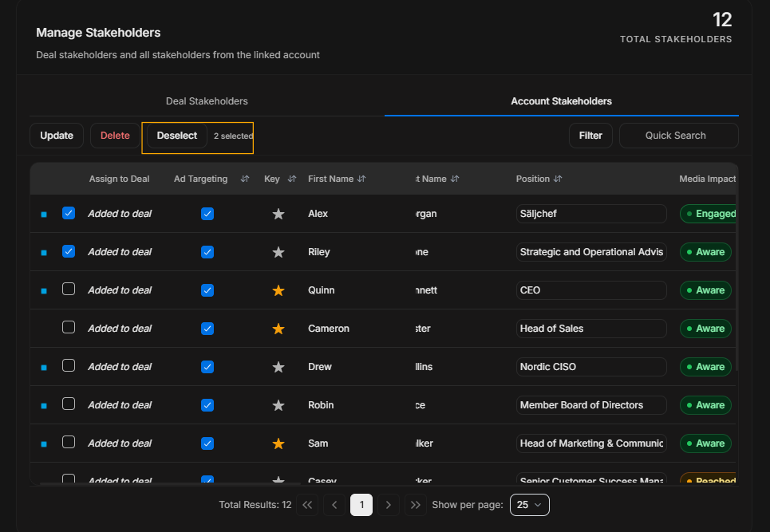Click blue indicator square in Alex row
Image resolution: width=770 pixels, height=532 pixels.
tap(44, 215)
